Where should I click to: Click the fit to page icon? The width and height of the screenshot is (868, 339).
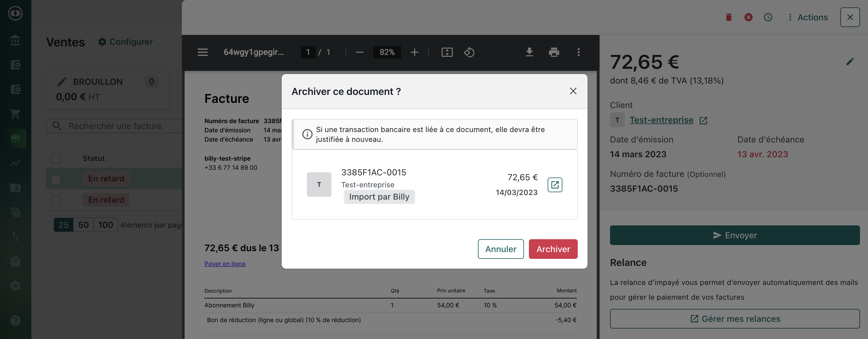pyautogui.click(x=447, y=52)
